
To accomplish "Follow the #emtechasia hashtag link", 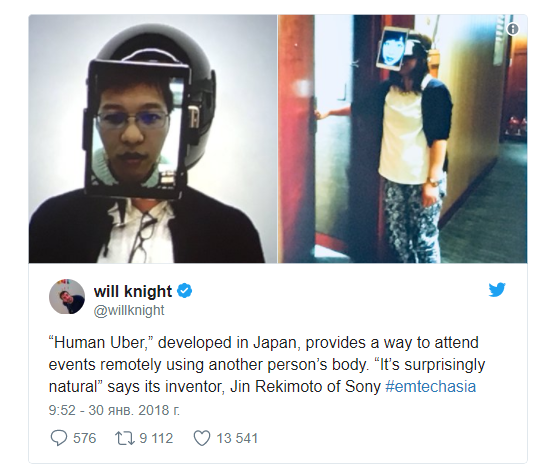I will [x=431, y=386].
